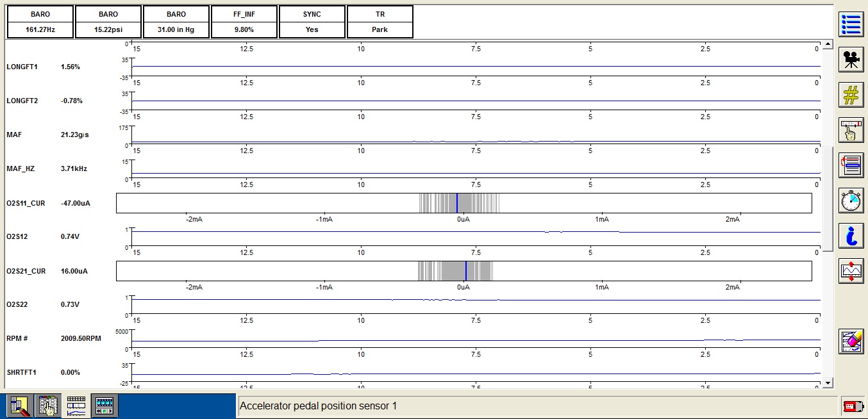Switch to the bottom graph display tab

[76, 406]
